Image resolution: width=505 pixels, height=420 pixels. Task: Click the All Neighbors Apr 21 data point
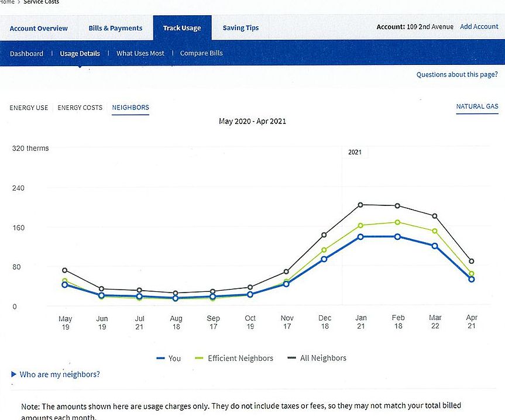472,261
